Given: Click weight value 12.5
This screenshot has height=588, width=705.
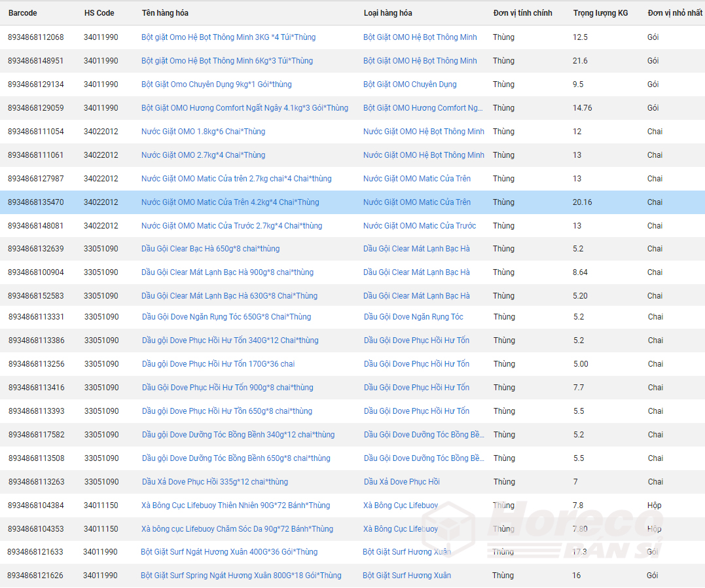Looking at the screenshot, I should click(x=580, y=37).
